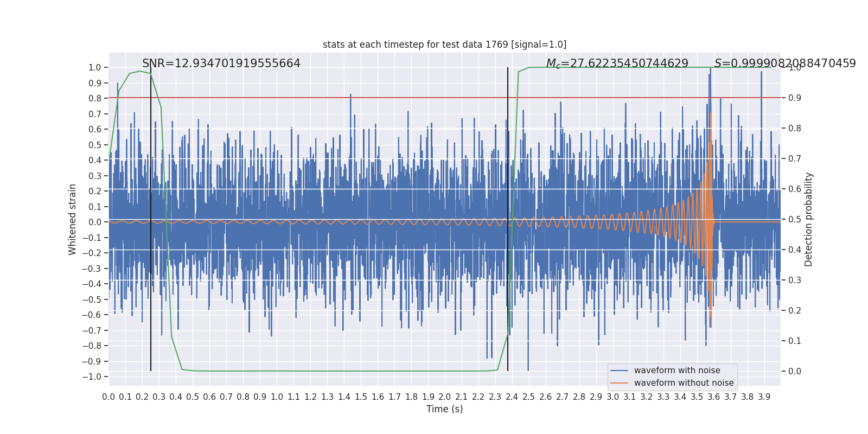The height and width of the screenshot is (434, 868).
Task: Click the 'Time (s)' x-axis label
Action: [444, 409]
